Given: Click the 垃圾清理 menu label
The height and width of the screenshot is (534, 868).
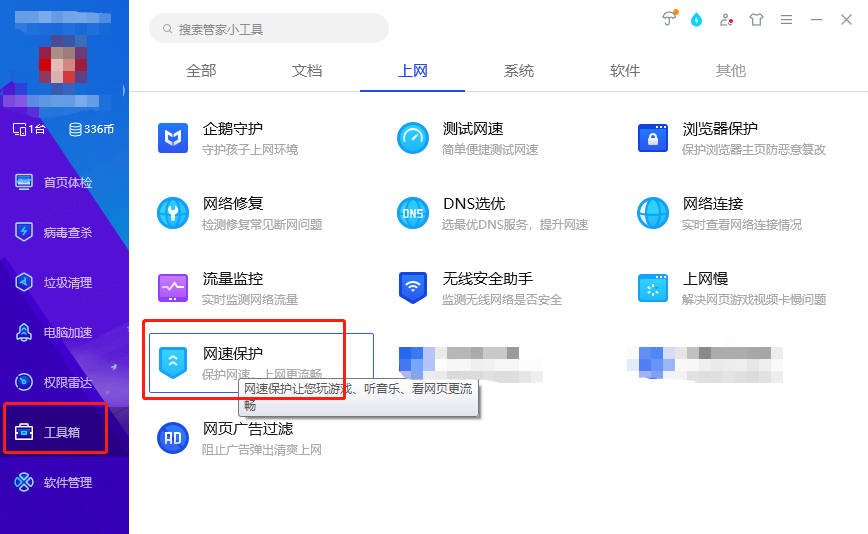Looking at the screenshot, I should point(68,283).
